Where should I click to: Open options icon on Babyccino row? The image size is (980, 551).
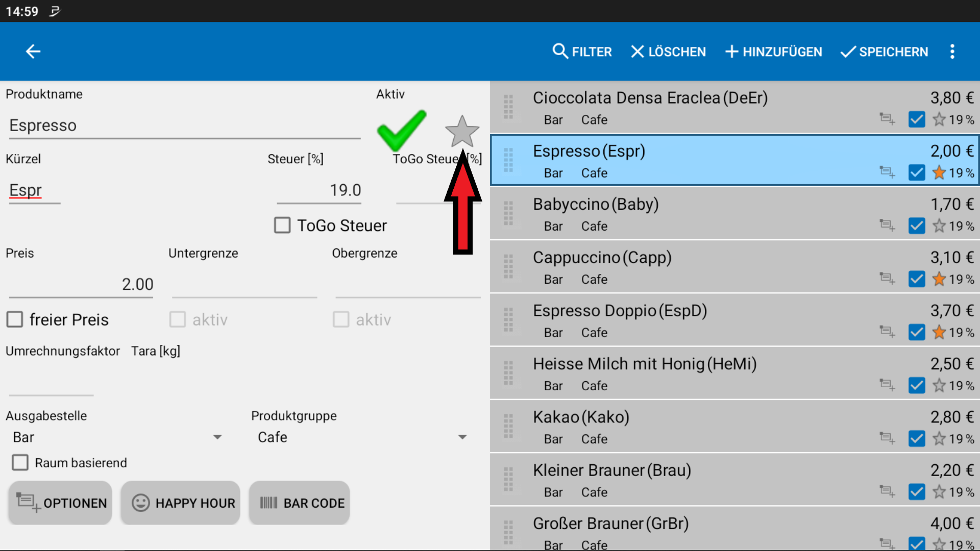point(887,225)
